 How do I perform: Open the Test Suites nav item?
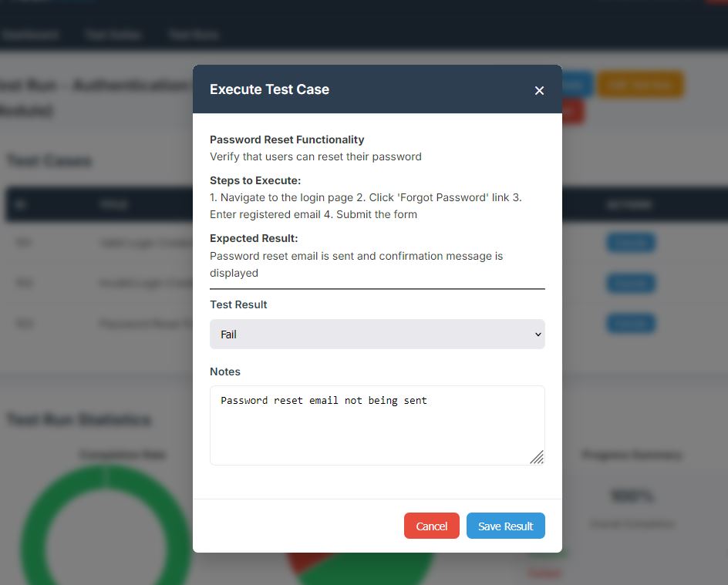113,35
